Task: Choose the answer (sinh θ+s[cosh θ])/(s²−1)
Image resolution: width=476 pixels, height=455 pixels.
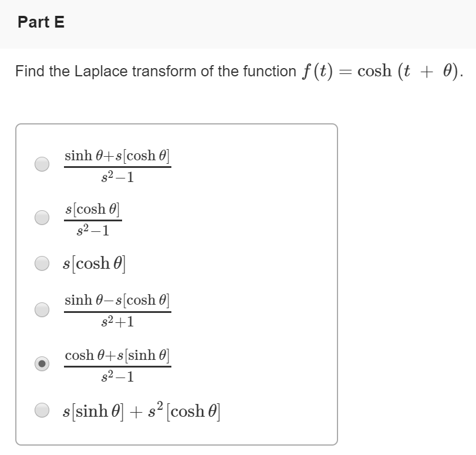Action: click(x=42, y=164)
